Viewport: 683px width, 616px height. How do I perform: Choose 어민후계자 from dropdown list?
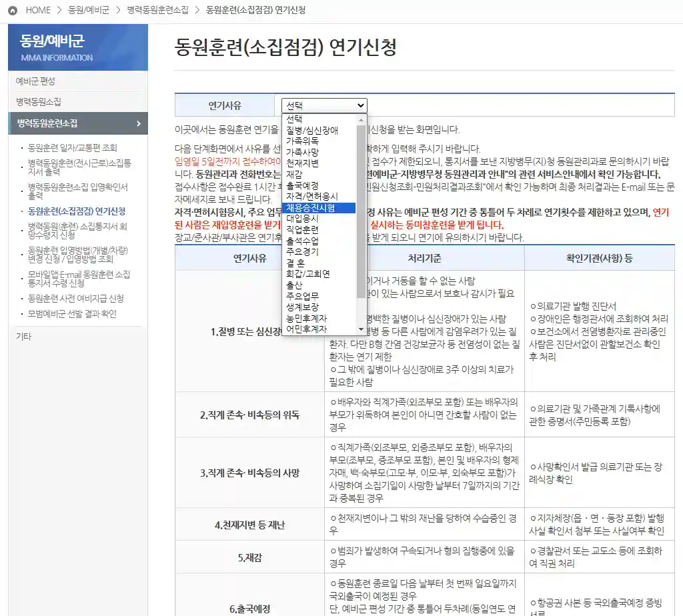pyautogui.click(x=319, y=329)
